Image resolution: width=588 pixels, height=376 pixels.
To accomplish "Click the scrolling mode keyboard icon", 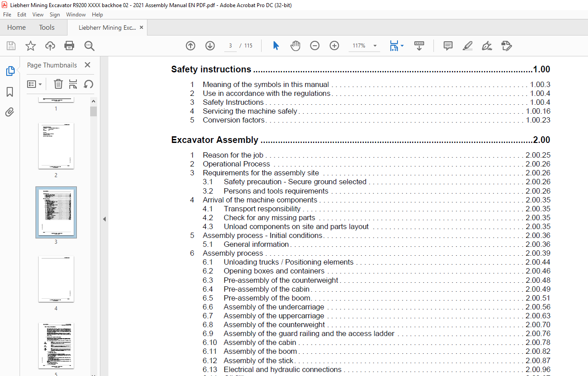I will (419, 46).
